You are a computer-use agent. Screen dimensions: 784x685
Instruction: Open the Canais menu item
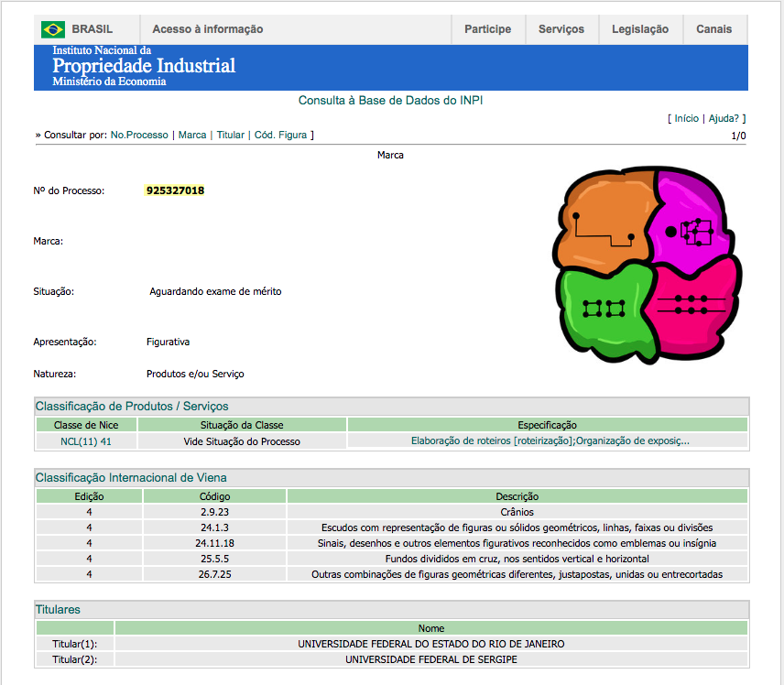(713, 29)
